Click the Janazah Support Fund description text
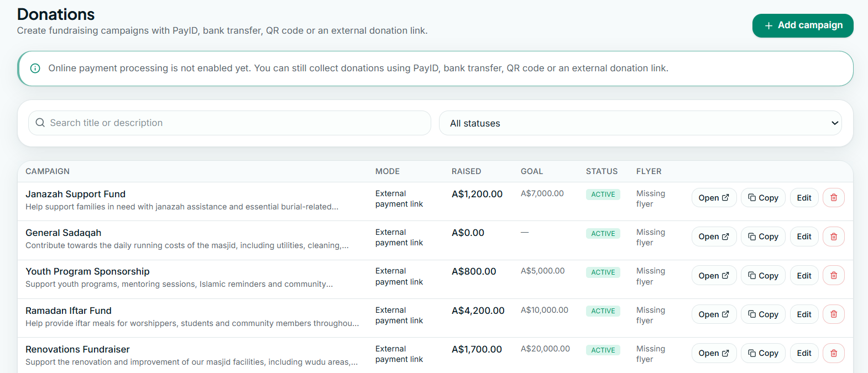 coord(182,207)
